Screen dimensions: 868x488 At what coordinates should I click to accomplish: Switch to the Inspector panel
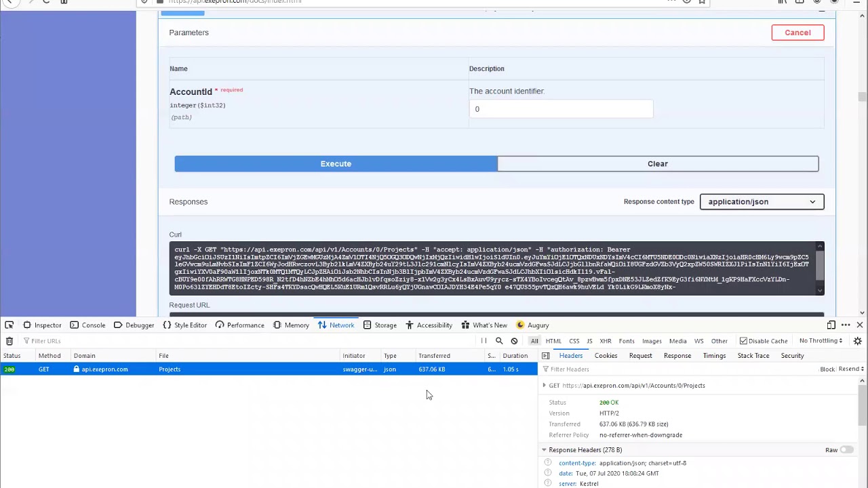[41, 325]
